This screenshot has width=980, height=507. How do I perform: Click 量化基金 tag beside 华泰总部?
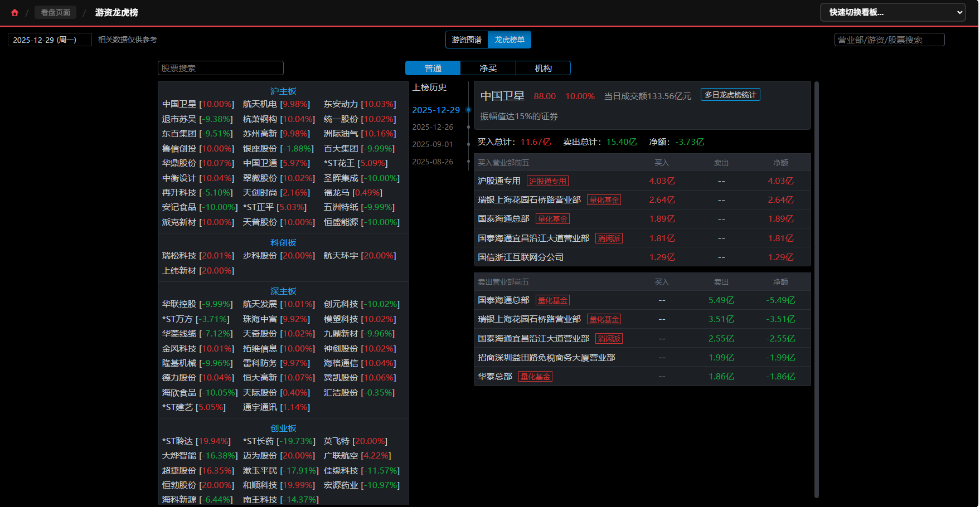(x=535, y=377)
